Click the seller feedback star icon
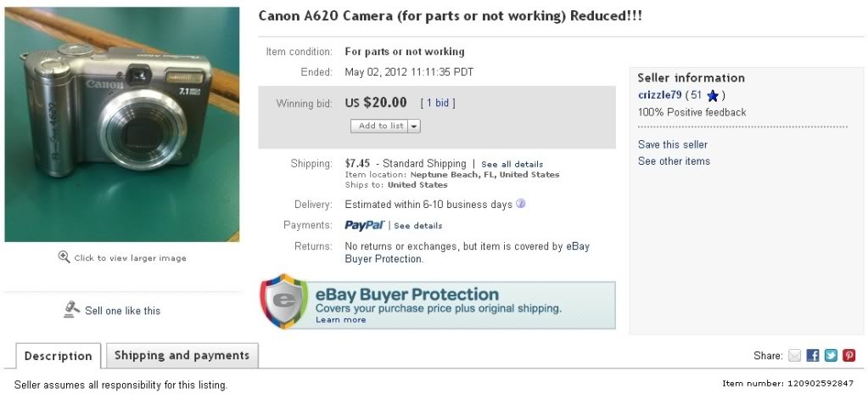The image size is (868, 394). pos(713,95)
